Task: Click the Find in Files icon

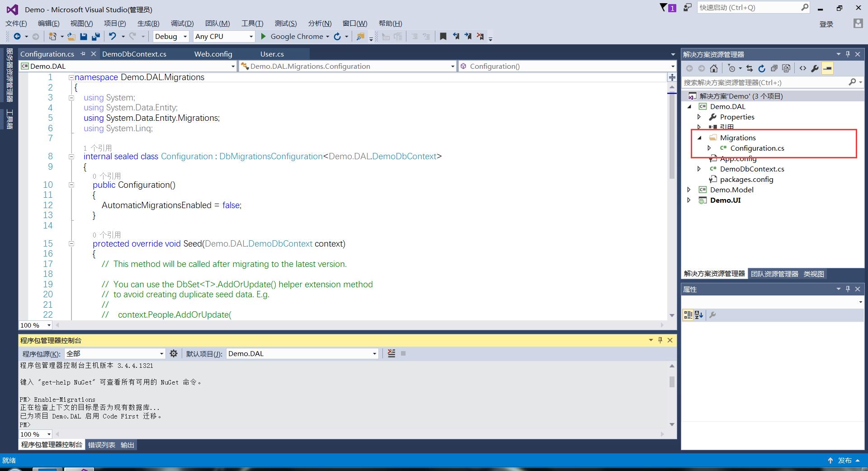Action: [x=360, y=36]
